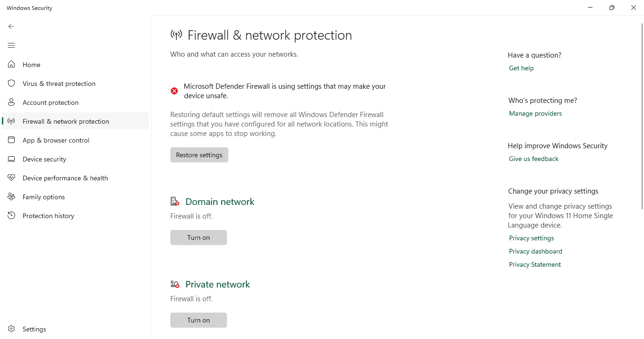
Task: Open the Settings gear icon
Action: coord(11,329)
